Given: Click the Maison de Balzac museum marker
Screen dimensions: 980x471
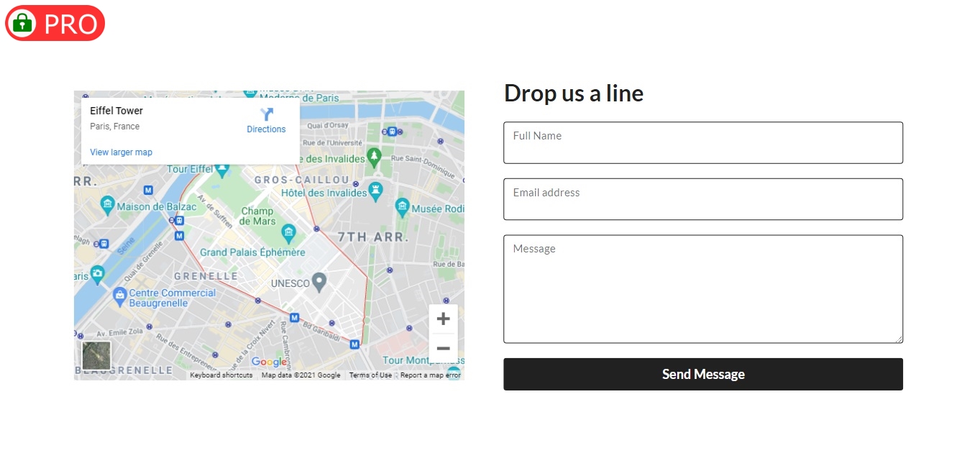Looking at the screenshot, I should click(108, 206).
